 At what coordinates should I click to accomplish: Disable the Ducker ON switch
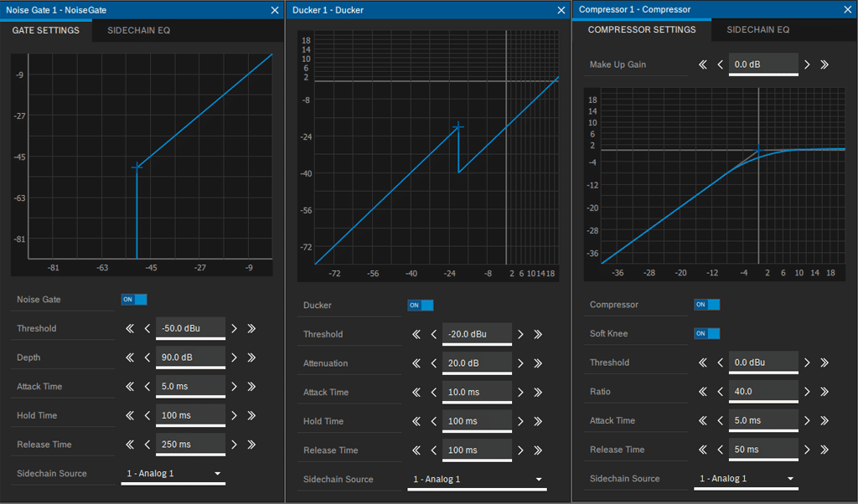421,306
